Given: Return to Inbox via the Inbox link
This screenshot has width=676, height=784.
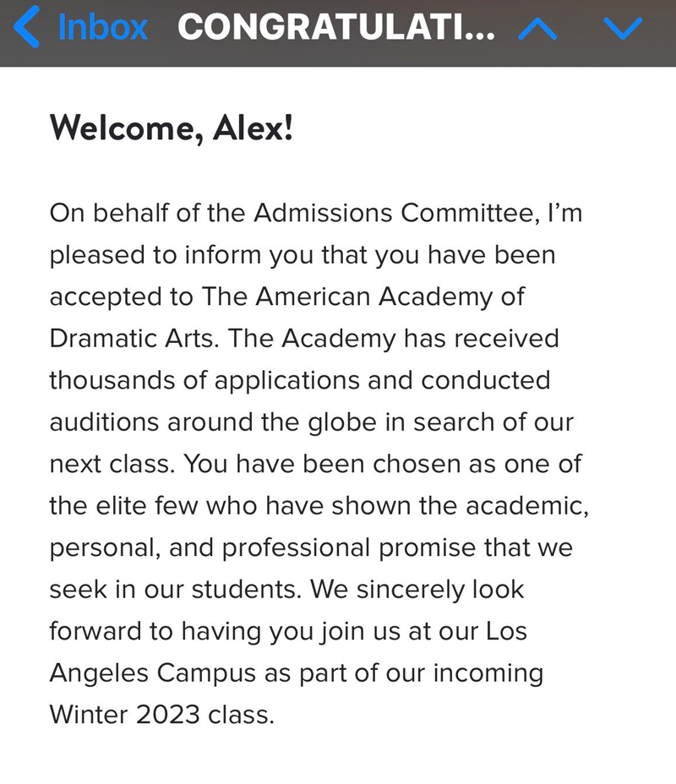Looking at the screenshot, I should point(102,28).
